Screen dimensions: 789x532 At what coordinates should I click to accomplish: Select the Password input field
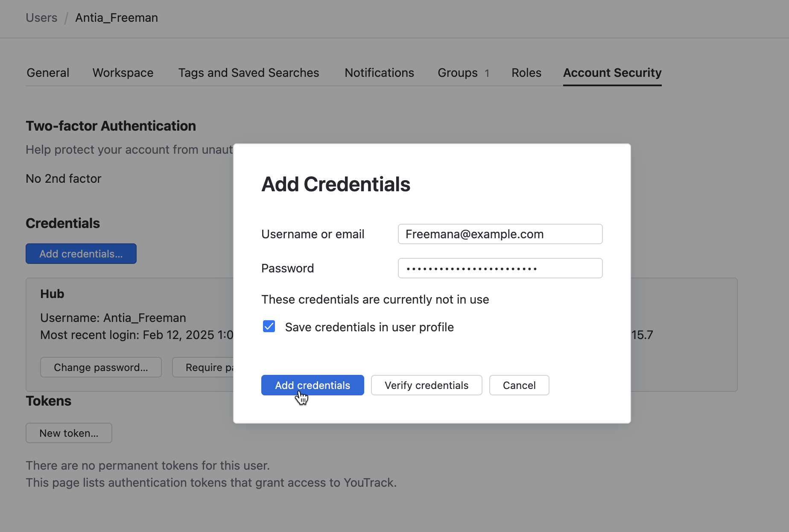pos(500,268)
